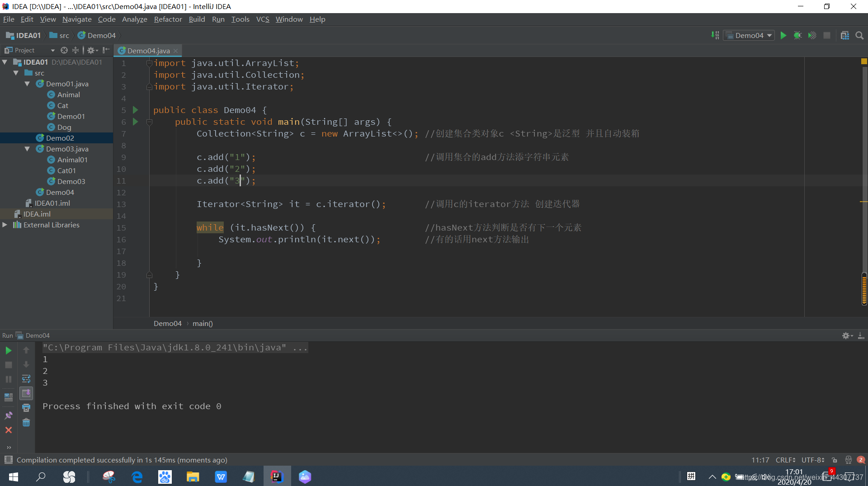Open the Navigate menu
This screenshot has height=486, width=868.
point(77,19)
